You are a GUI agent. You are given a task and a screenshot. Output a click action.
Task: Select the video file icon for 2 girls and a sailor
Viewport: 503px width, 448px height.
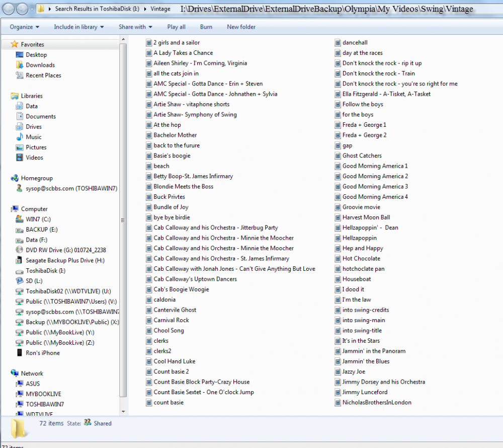(149, 42)
